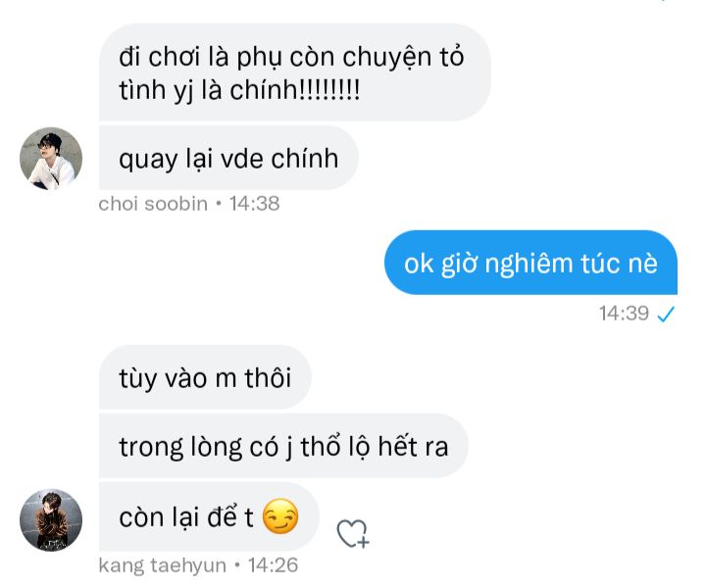
Task: Select the "trong lòng có j thổ lộ hết ra" bubble
Action: 283,446
